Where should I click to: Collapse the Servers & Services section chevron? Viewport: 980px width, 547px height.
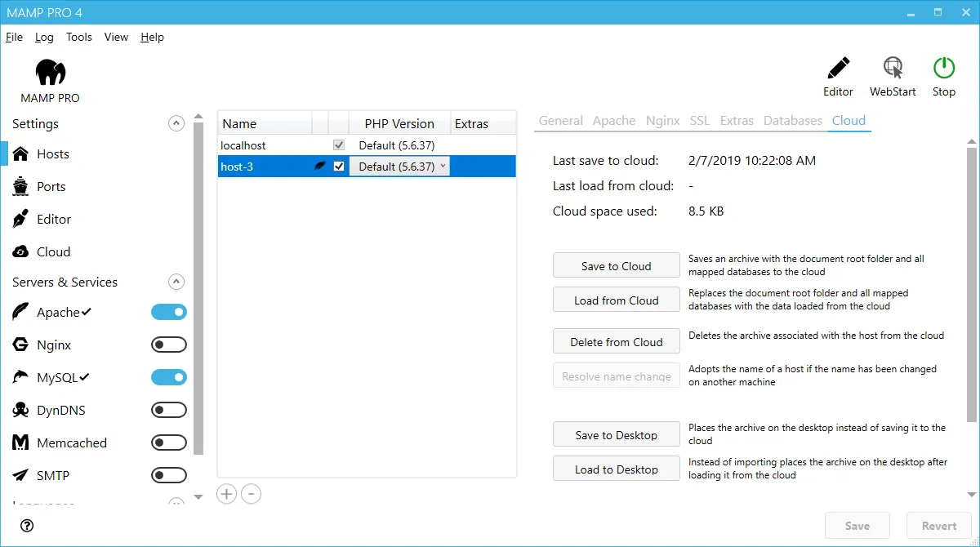(x=176, y=282)
